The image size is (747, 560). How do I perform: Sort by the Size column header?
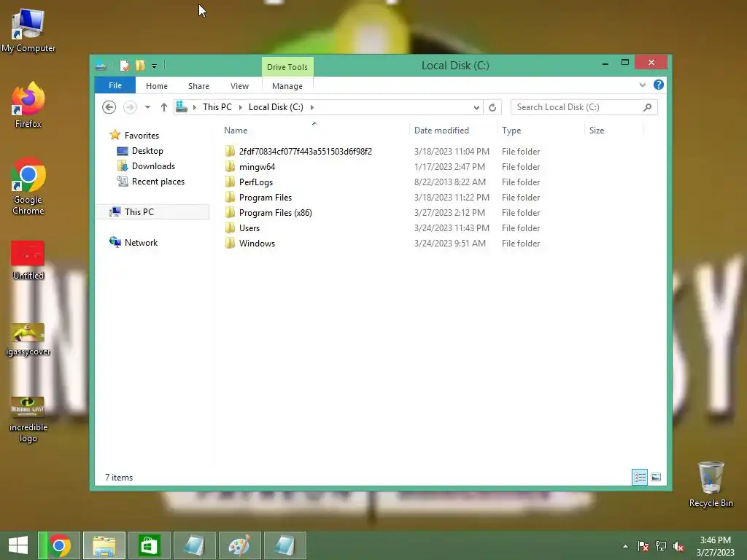pyautogui.click(x=614, y=131)
